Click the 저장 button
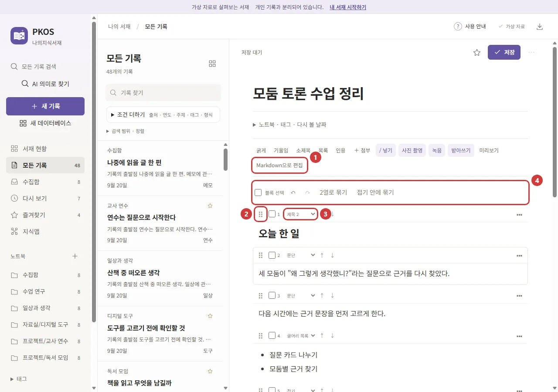Screen dimensions: 558x392 pyautogui.click(x=504, y=52)
